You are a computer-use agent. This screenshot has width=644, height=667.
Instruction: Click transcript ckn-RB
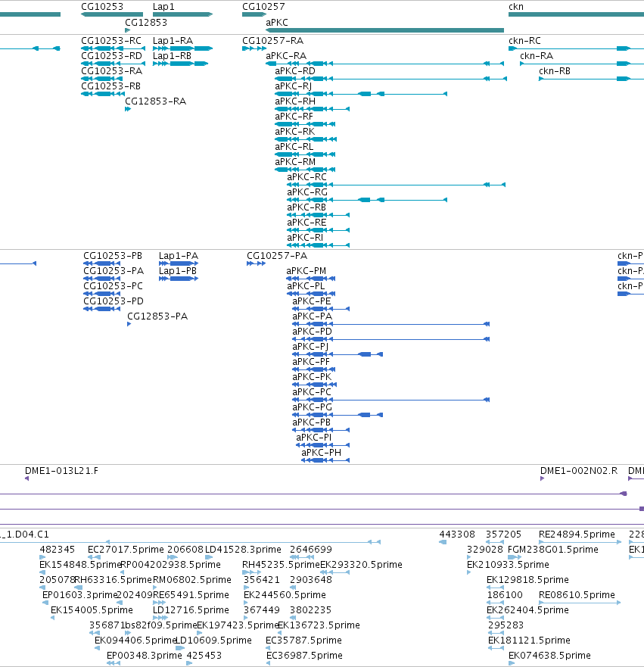click(x=591, y=79)
